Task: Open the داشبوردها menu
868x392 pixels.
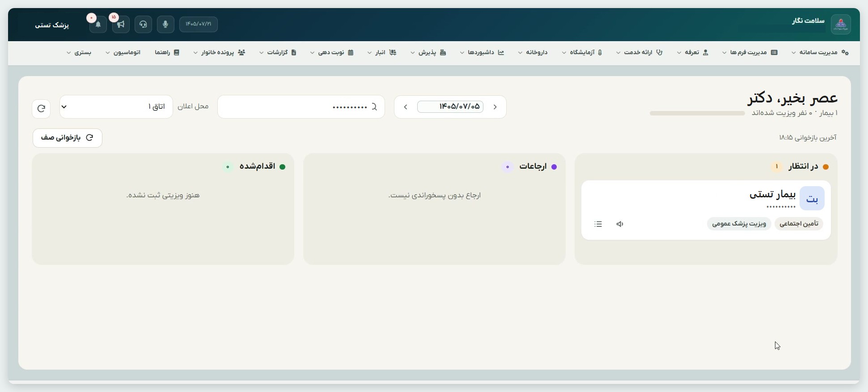Action: click(482, 52)
